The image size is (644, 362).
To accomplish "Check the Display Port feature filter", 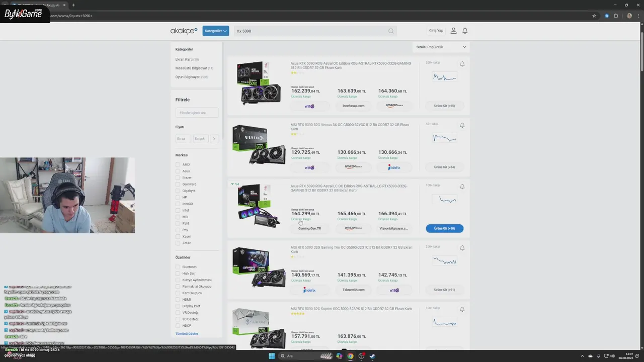I will click(178, 306).
